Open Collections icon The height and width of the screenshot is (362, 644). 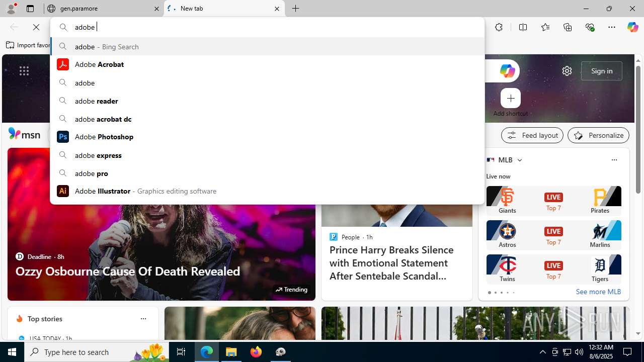568,27
